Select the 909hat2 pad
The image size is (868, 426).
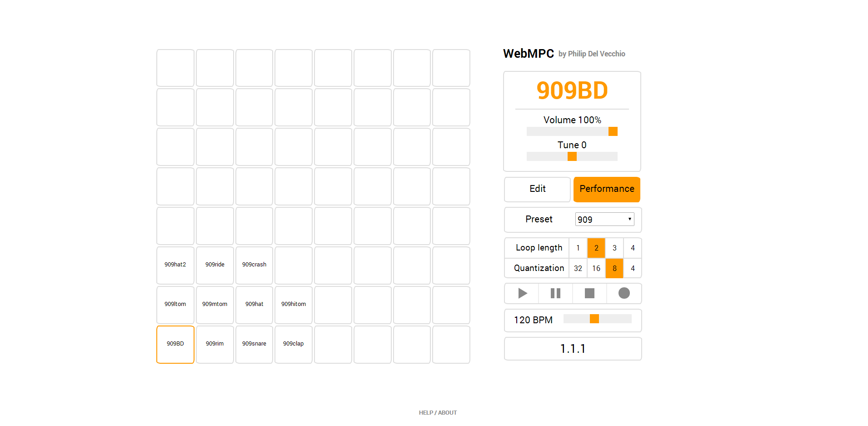pos(175,265)
